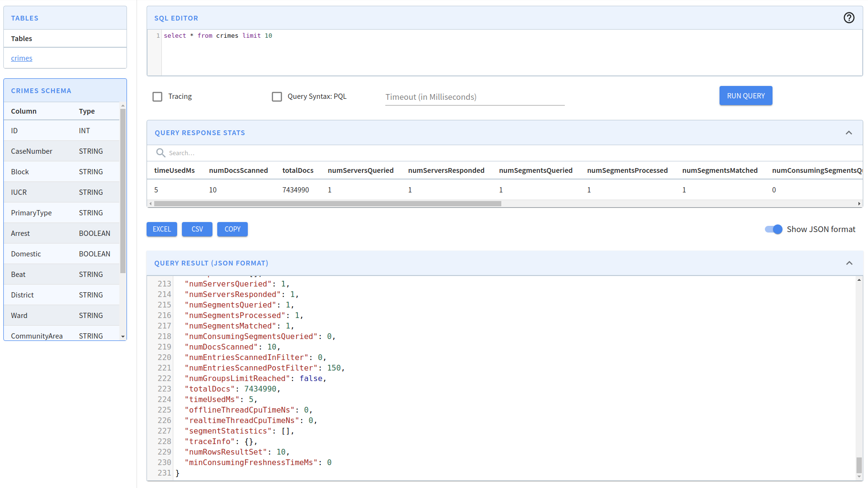Viewport: 868px width, 488px height.
Task: Open the crimes table link
Action: click(x=21, y=58)
